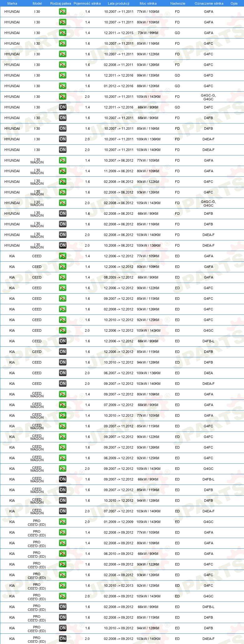Click the Nadwozie column header

click(178, 3)
